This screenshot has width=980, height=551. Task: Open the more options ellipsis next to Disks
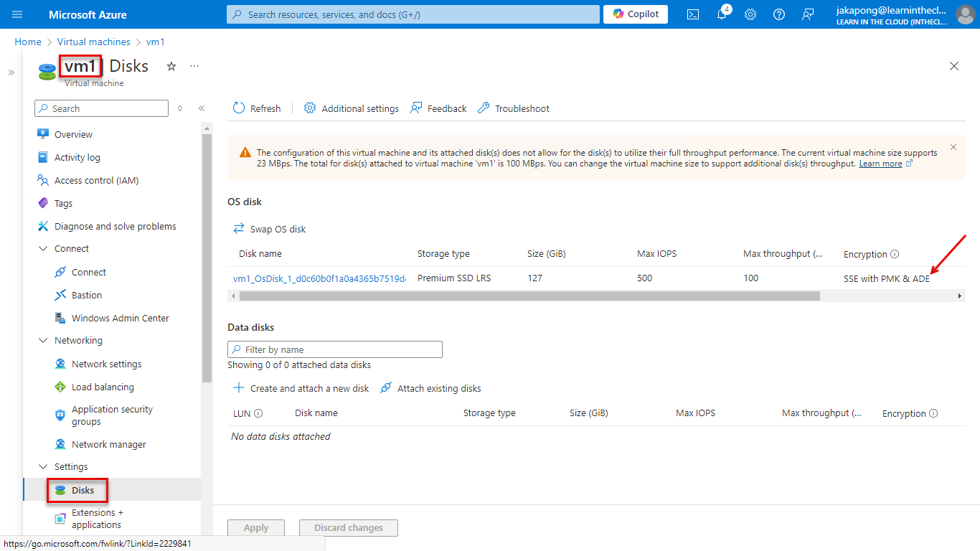(194, 66)
